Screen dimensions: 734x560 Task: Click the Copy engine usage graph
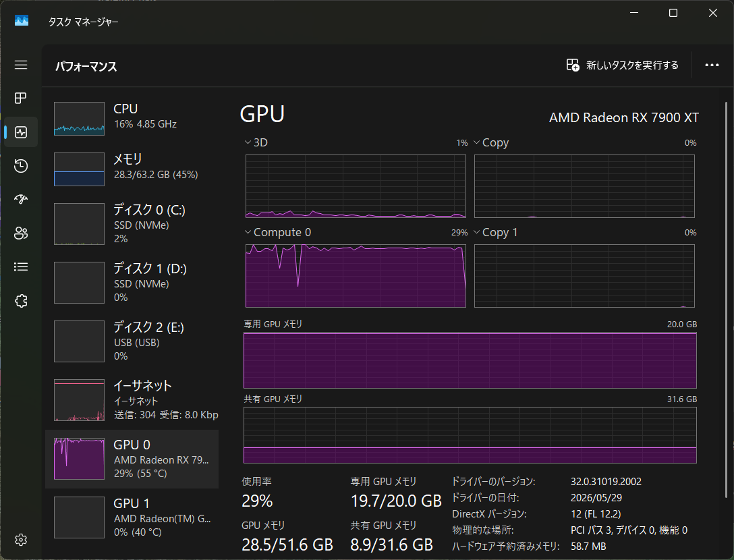(584, 186)
